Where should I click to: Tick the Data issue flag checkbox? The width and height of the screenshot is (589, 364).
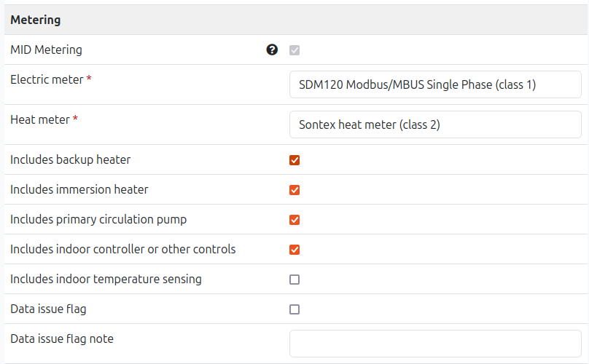tap(294, 309)
